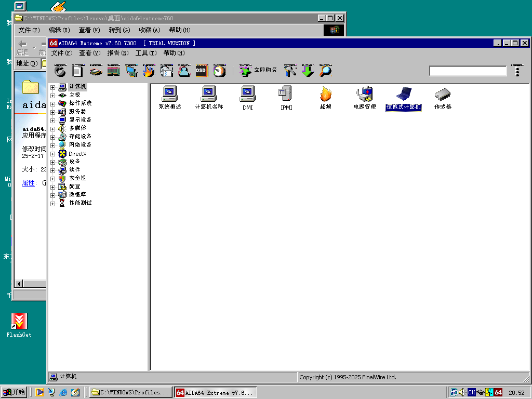Expand the 存储设备 tree node
532x399 pixels.
tap(52, 137)
